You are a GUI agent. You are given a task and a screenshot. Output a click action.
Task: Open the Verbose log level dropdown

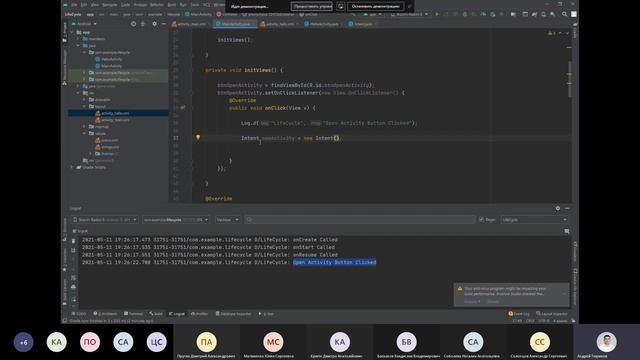pos(227,220)
